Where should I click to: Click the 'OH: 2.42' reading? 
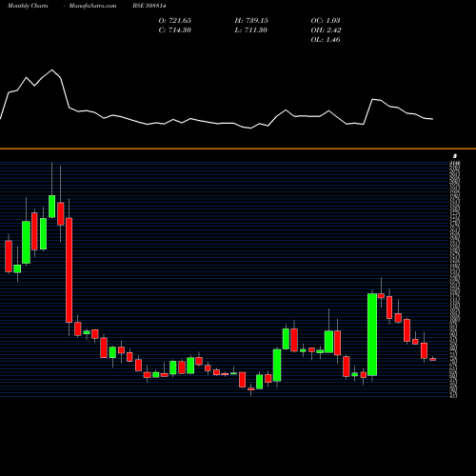coord(327,30)
